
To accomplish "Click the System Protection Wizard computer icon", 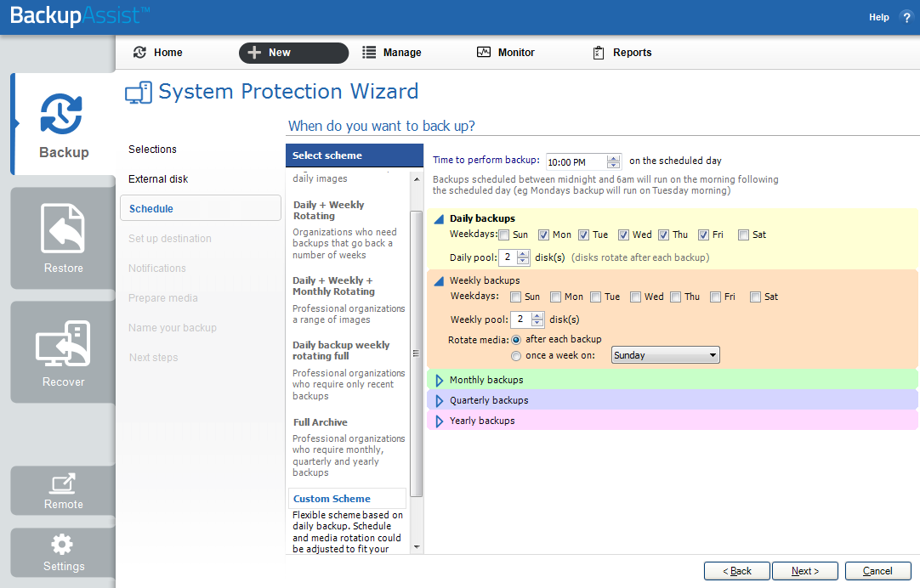I will (x=139, y=93).
